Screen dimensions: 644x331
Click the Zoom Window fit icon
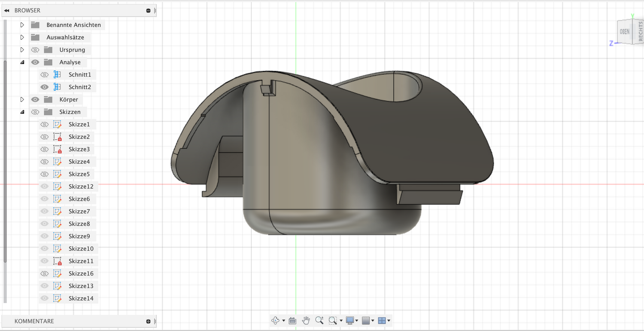(332, 321)
